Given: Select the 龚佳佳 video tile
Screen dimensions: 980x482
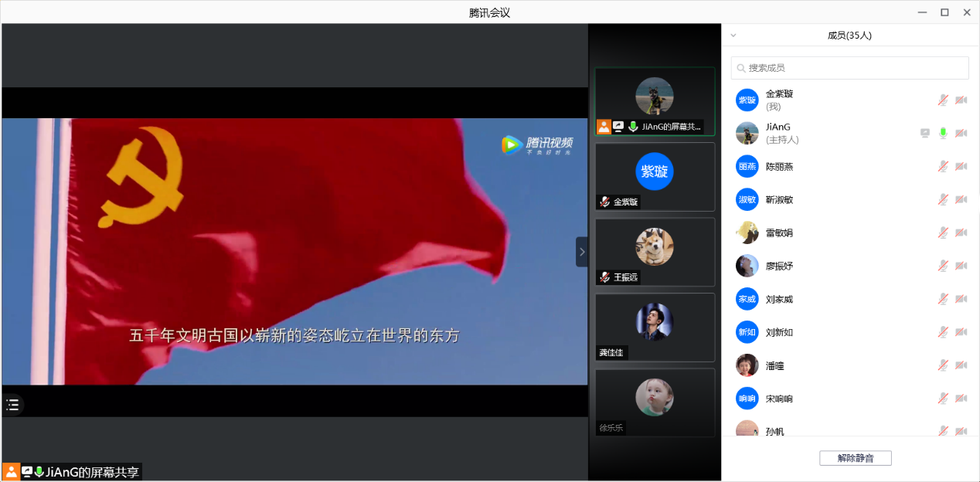Looking at the screenshot, I should coord(655,327).
